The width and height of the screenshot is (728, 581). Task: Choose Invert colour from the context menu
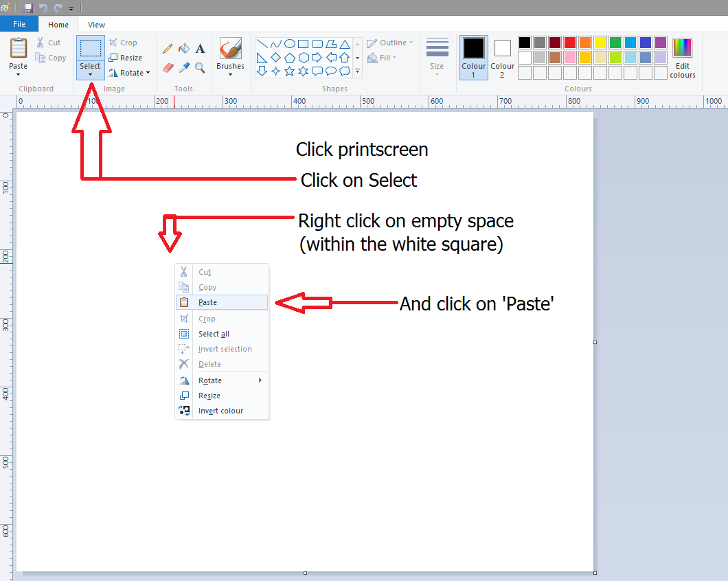[222, 411]
